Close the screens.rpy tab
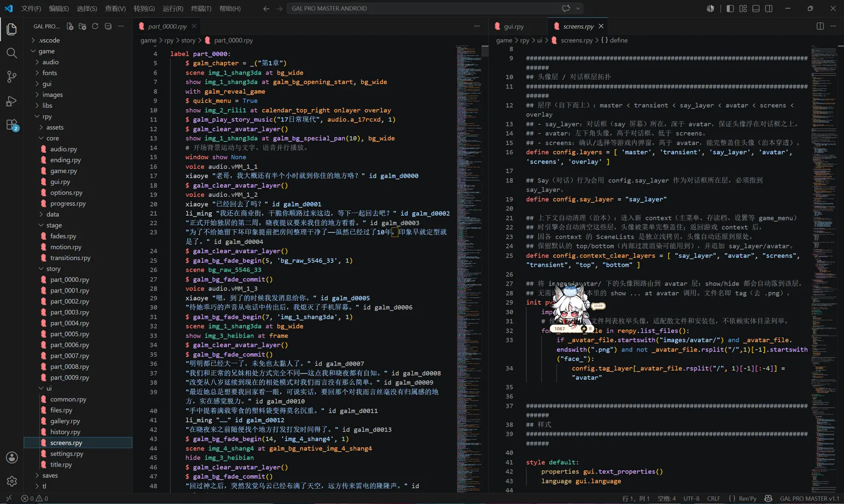Image resolution: width=844 pixels, height=504 pixels. (601, 26)
